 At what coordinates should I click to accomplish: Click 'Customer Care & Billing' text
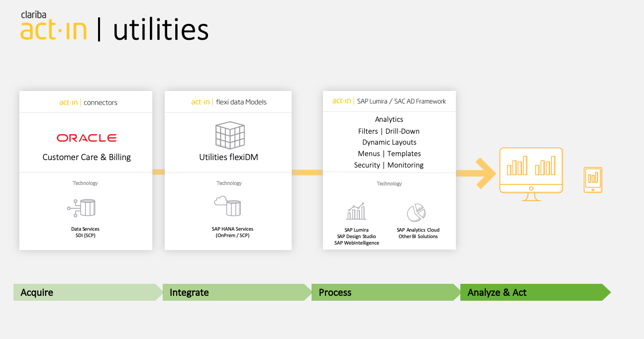pos(87,157)
